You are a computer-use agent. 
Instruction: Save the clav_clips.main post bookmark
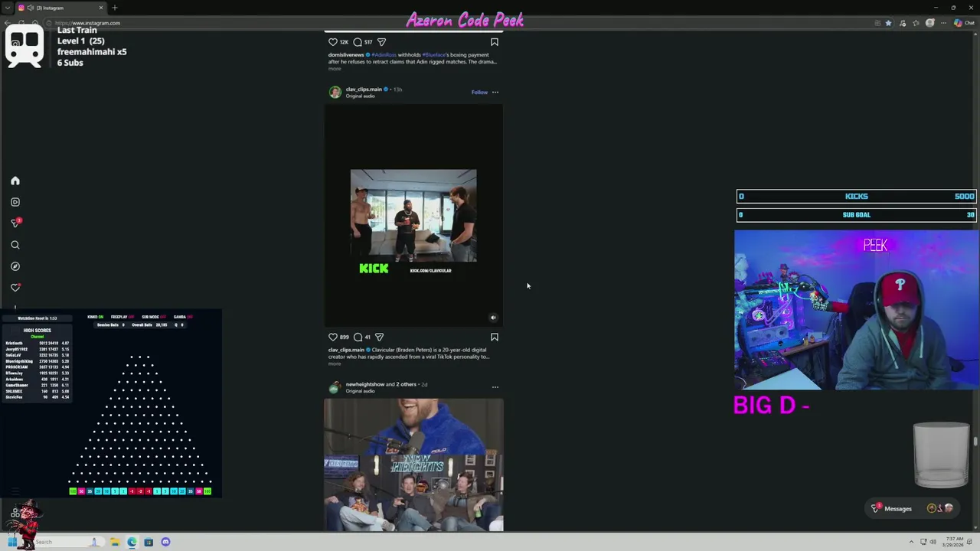coord(495,337)
